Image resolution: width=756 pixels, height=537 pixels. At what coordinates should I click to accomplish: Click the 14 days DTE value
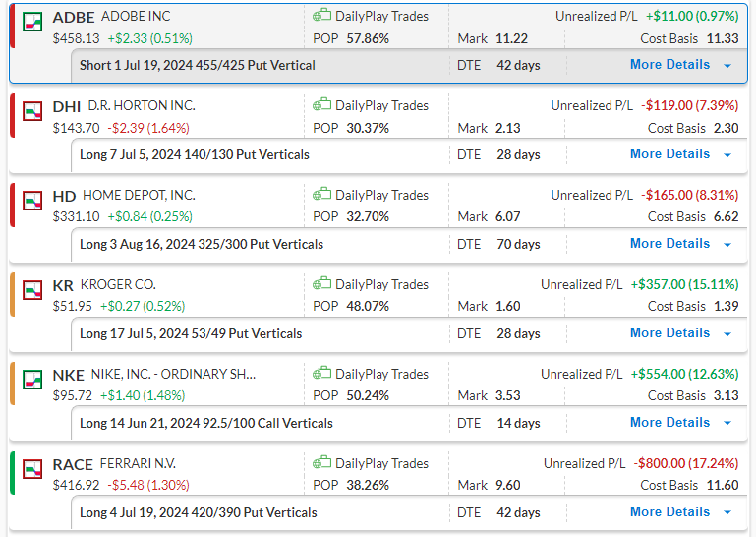click(x=518, y=424)
